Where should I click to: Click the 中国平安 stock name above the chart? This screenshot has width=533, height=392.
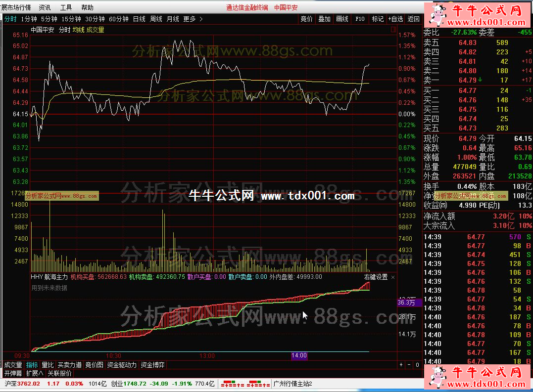43,30
